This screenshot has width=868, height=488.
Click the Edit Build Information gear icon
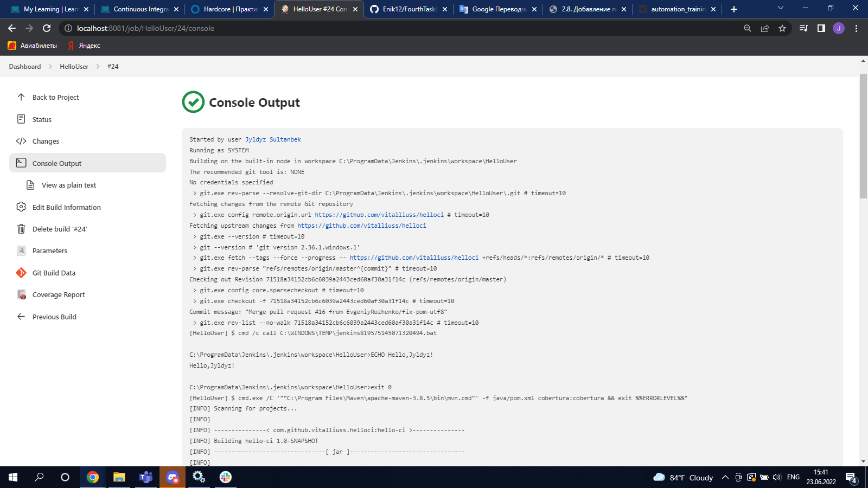[21, 207]
